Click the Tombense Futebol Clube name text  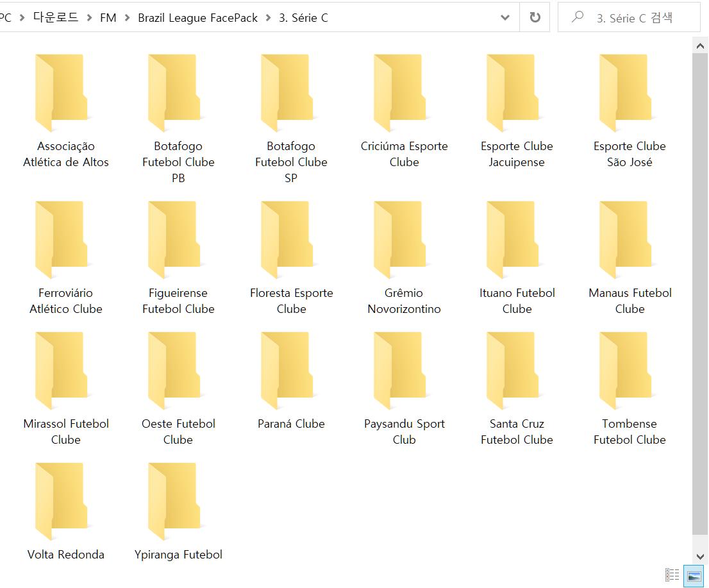pyautogui.click(x=630, y=432)
